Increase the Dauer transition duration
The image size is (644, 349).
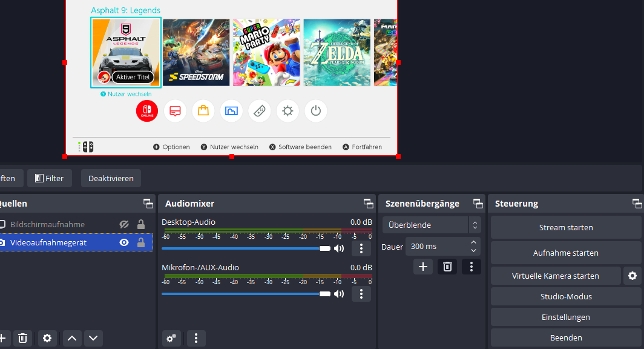(473, 242)
